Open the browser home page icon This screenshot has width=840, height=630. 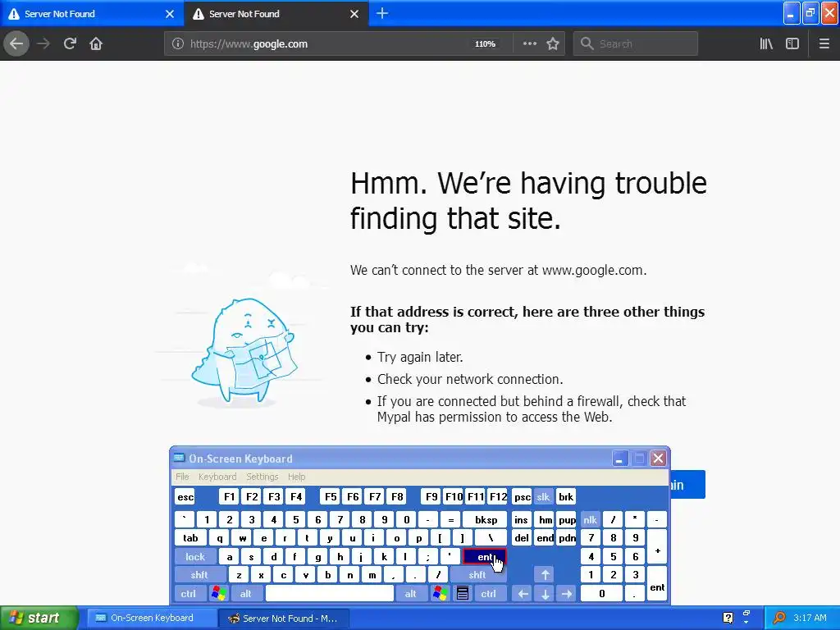point(96,43)
